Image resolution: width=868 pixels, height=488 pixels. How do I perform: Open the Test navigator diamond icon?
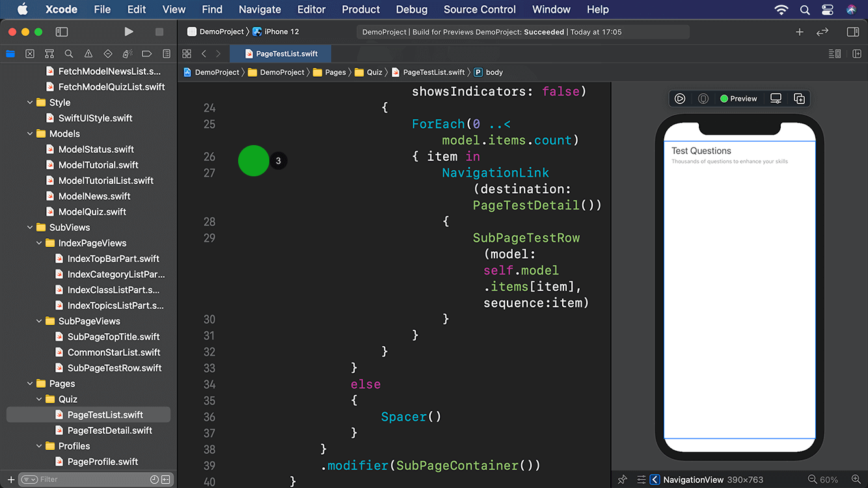[108, 53]
